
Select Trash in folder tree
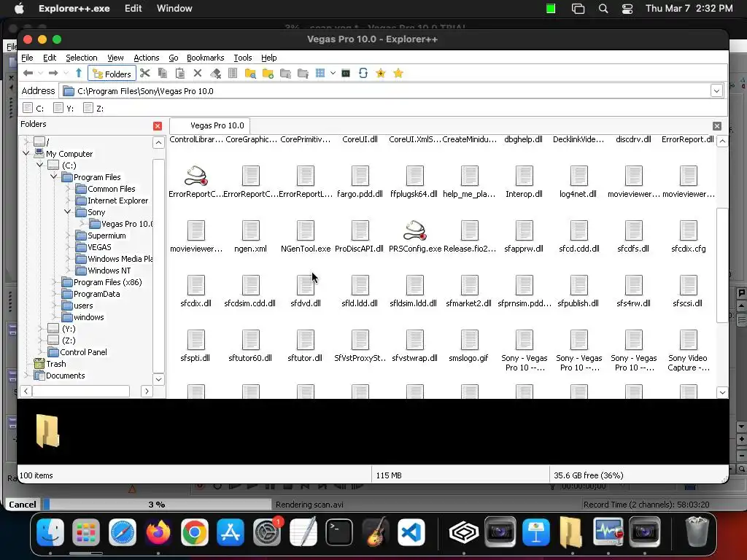click(55, 364)
